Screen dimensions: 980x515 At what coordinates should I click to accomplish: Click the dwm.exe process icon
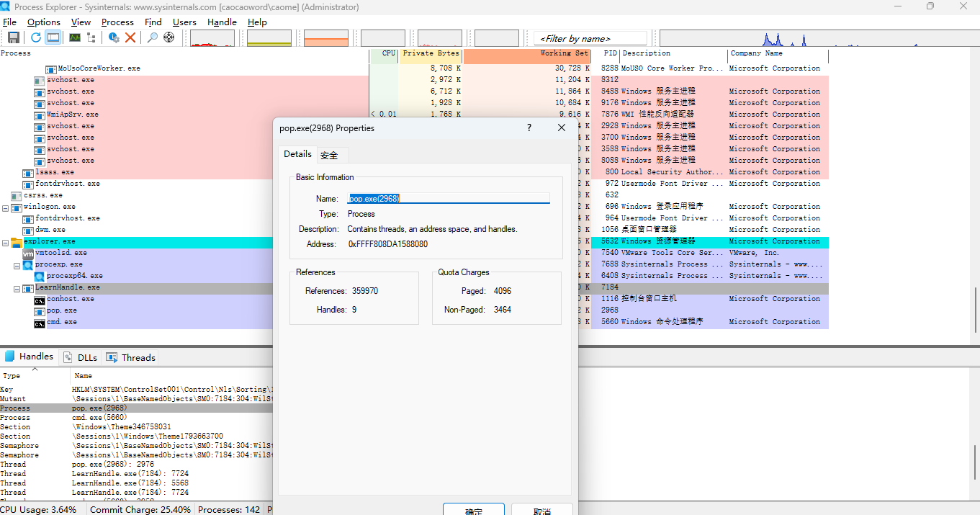click(28, 230)
